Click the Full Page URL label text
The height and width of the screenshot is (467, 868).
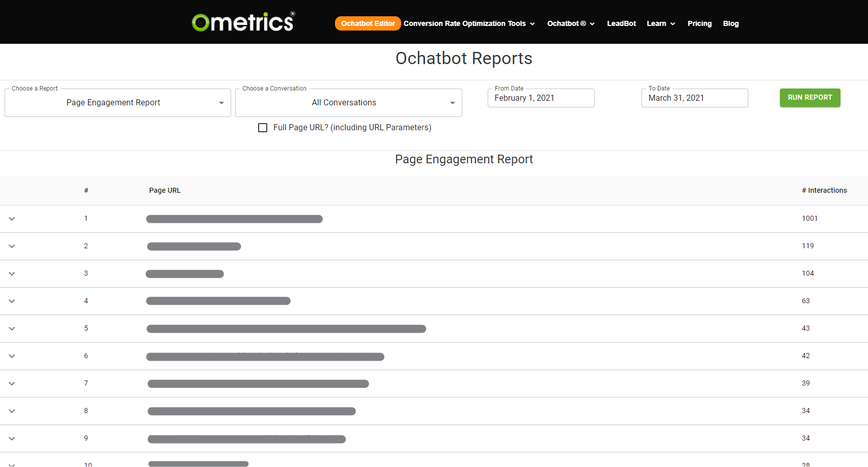[x=352, y=128]
